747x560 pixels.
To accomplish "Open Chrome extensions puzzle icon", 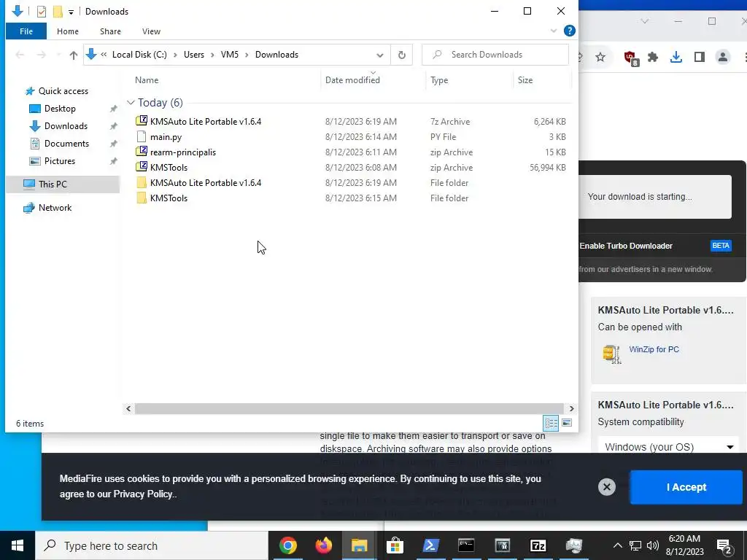I will click(653, 57).
